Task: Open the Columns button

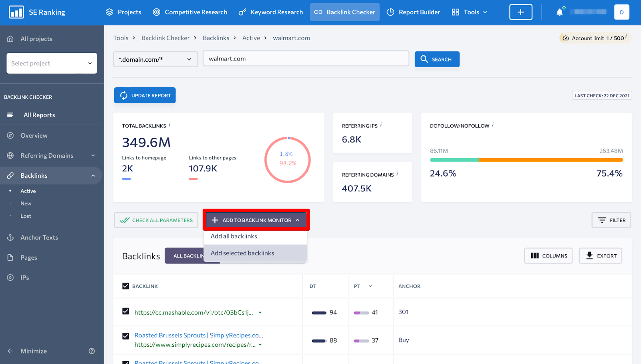Action: [x=548, y=255]
